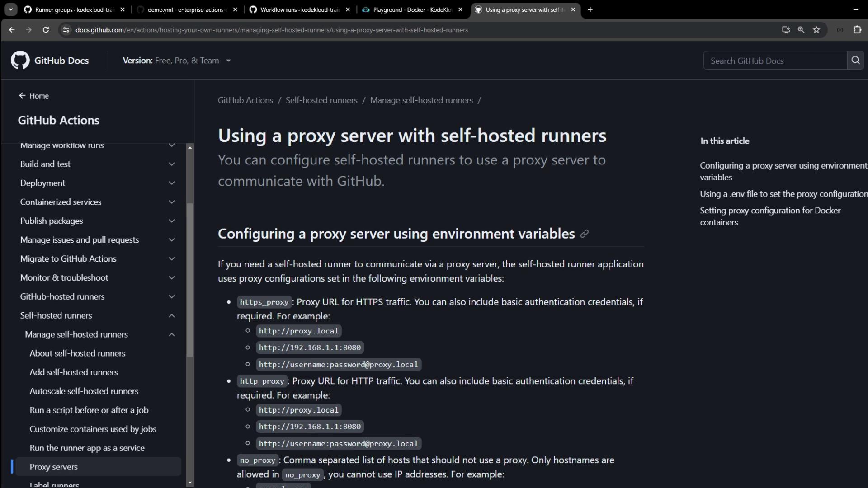
Task: Open the Add self-hosted runners page
Action: pos(74,372)
